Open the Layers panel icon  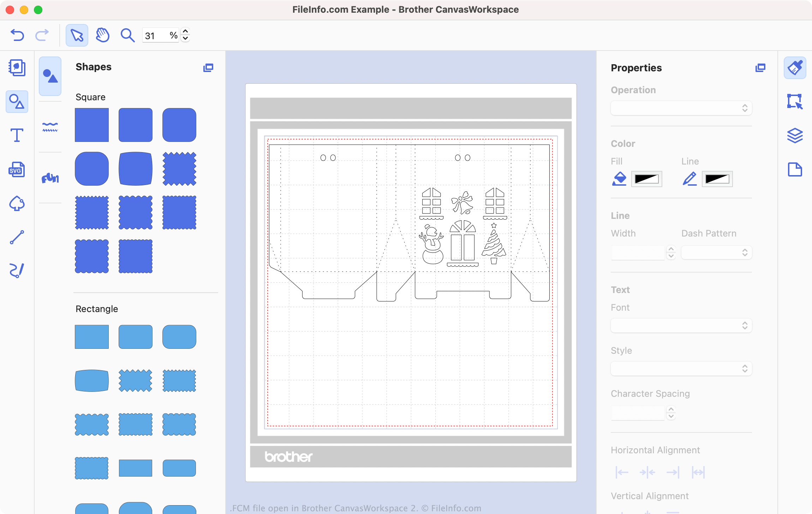pos(795,136)
